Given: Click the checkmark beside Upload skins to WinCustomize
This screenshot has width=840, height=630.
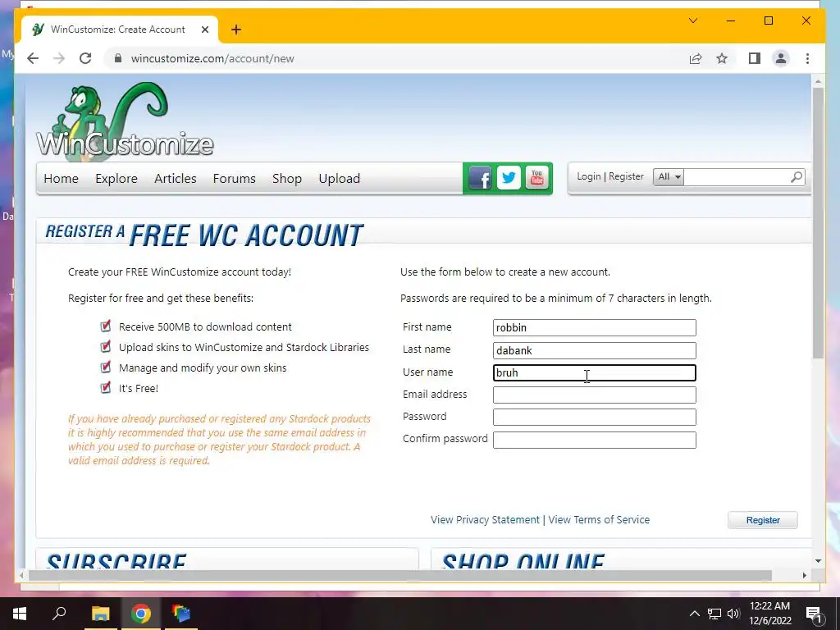Looking at the screenshot, I should tap(106, 346).
